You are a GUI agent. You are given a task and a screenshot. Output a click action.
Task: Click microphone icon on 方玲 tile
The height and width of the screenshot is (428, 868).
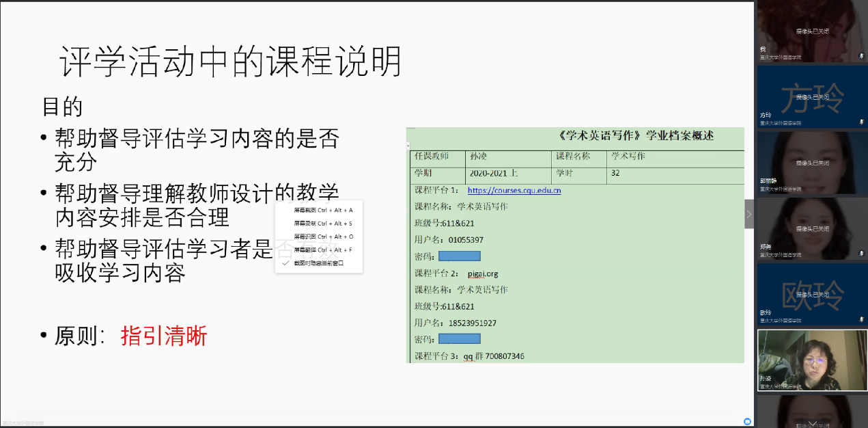pyautogui.click(x=861, y=122)
